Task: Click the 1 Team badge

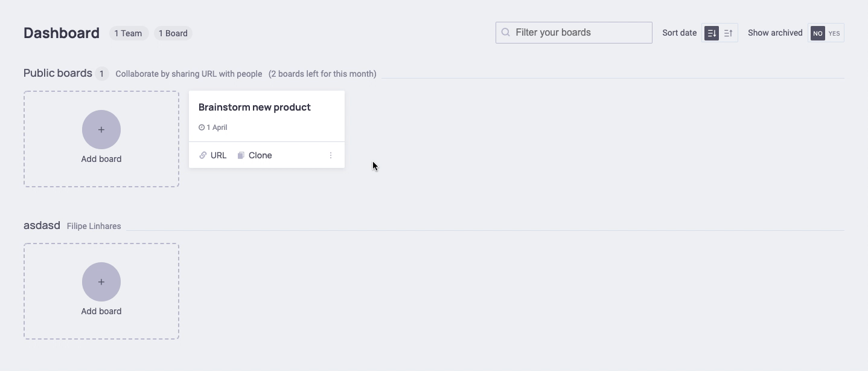Action: 128,33
